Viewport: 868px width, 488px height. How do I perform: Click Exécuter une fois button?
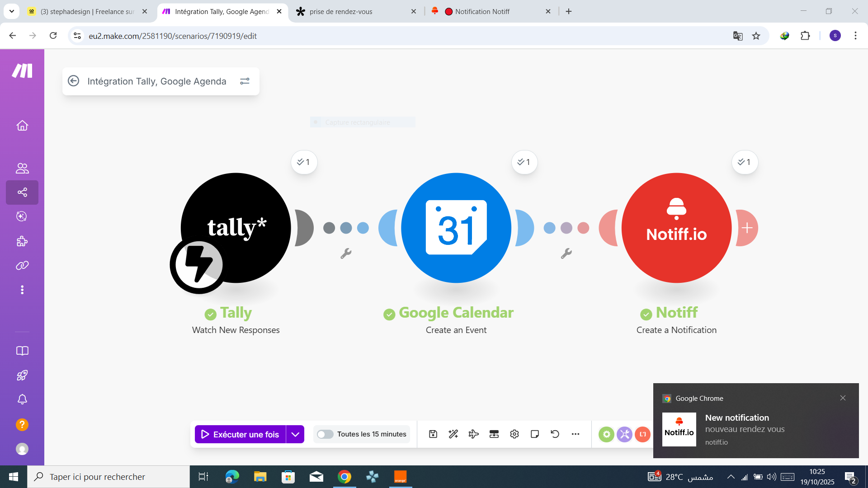point(241,434)
